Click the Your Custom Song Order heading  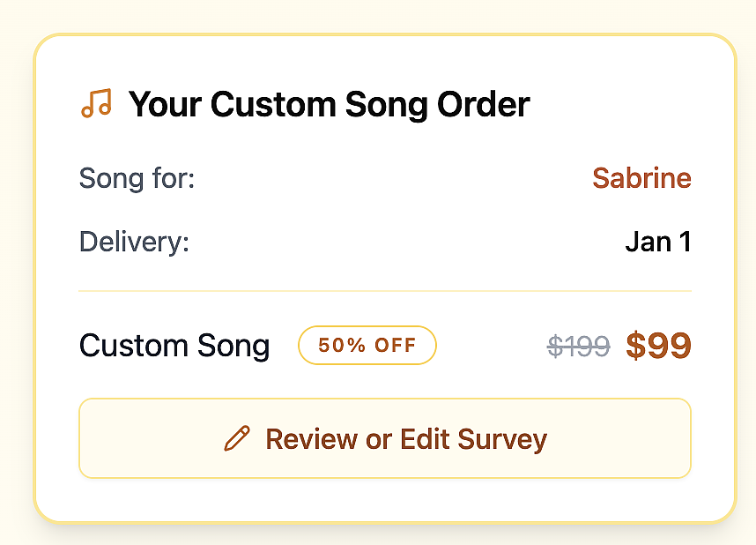tap(330, 104)
